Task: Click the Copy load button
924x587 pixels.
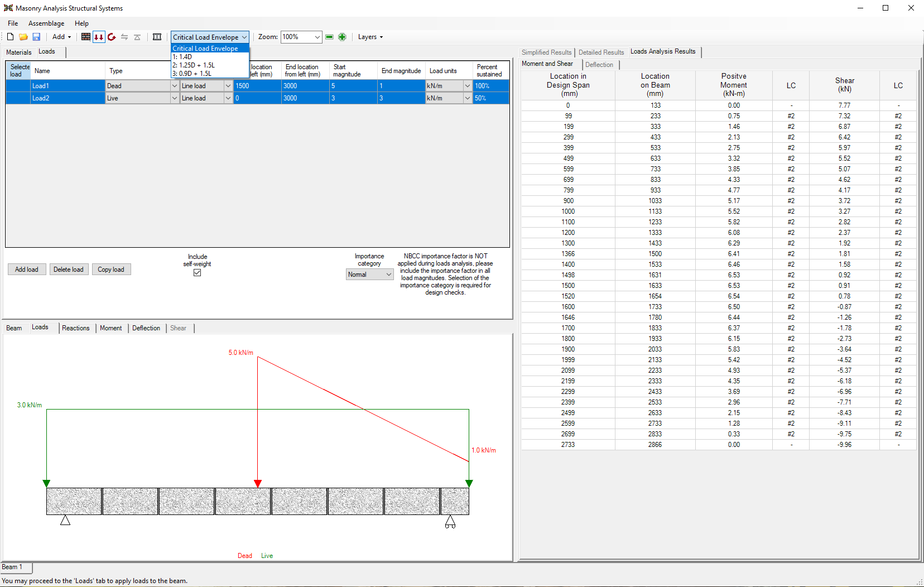Action: [111, 270]
